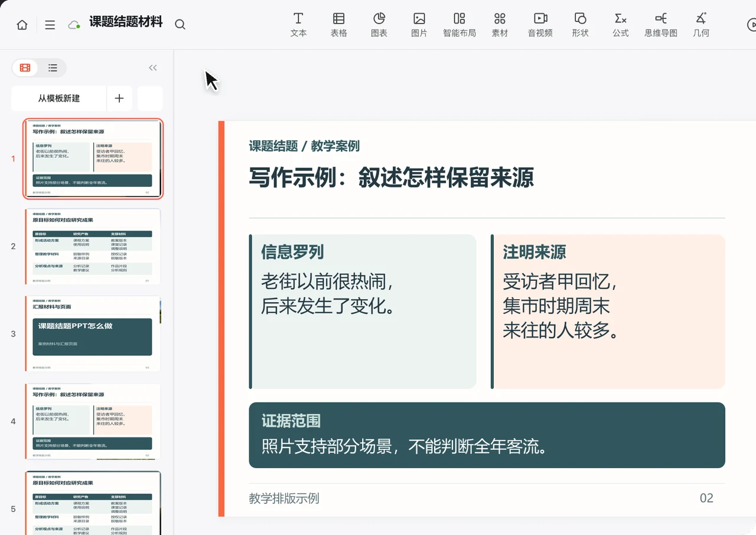Insert a picture (图片)
The width and height of the screenshot is (756, 535).
pos(419,25)
